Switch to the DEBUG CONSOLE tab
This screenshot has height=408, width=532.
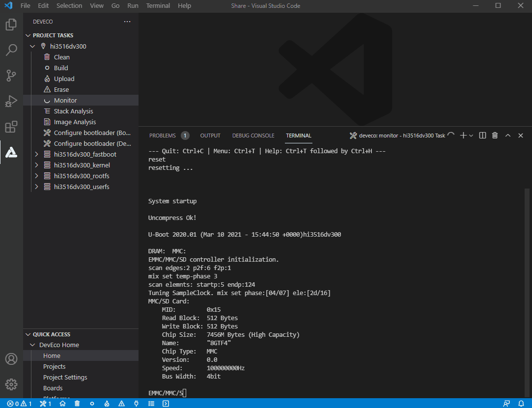pyautogui.click(x=253, y=136)
